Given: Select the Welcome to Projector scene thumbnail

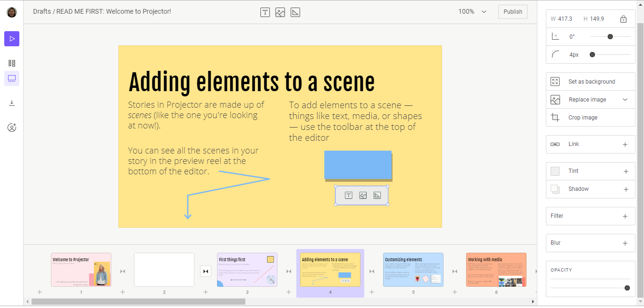Looking at the screenshot, I should pyautogui.click(x=81, y=270).
